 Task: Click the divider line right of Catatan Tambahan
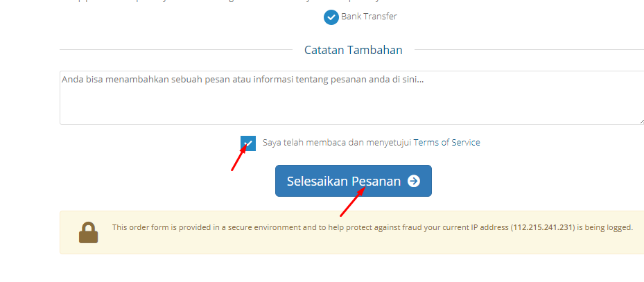(x=529, y=50)
